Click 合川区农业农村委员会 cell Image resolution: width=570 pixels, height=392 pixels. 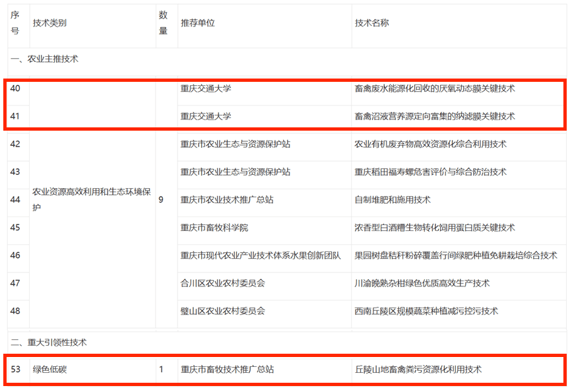pos(223,282)
